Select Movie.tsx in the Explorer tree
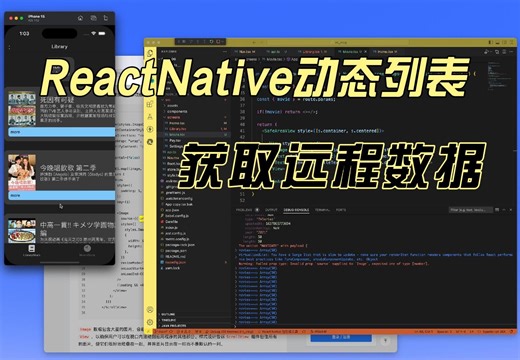The image size is (520, 360). point(177,135)
